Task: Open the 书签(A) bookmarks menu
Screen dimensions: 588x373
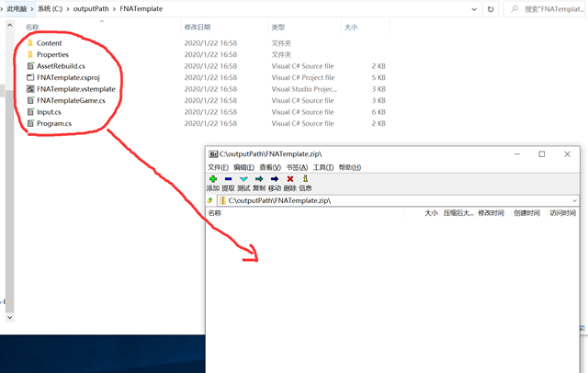Action: (297, 167)
